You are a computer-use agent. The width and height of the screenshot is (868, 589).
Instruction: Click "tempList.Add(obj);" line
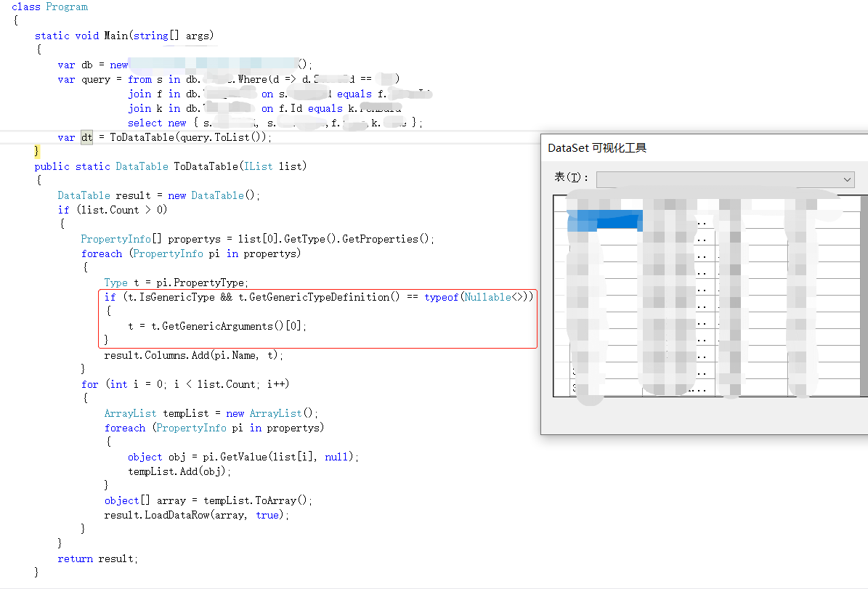point(179,471)
